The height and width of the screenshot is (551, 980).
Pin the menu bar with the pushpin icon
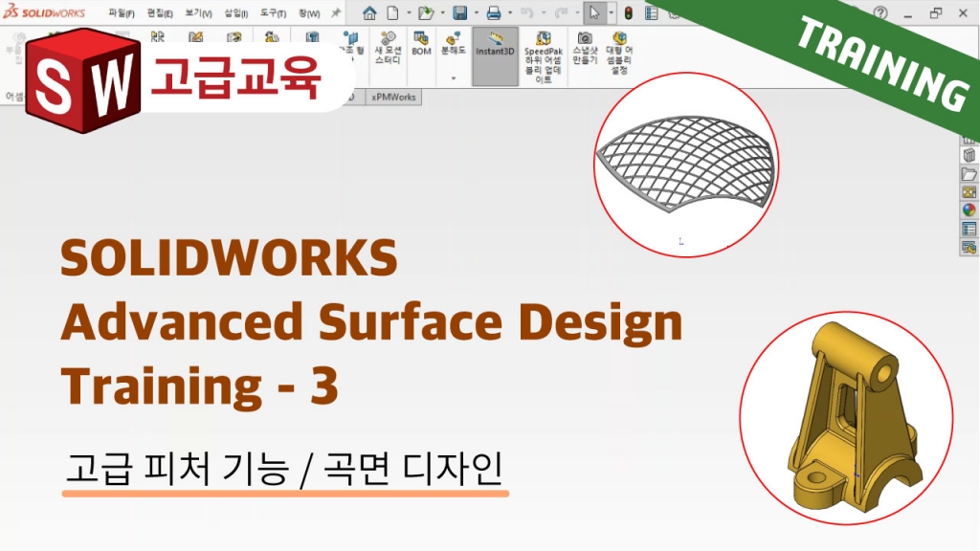[x=336, y=12]
